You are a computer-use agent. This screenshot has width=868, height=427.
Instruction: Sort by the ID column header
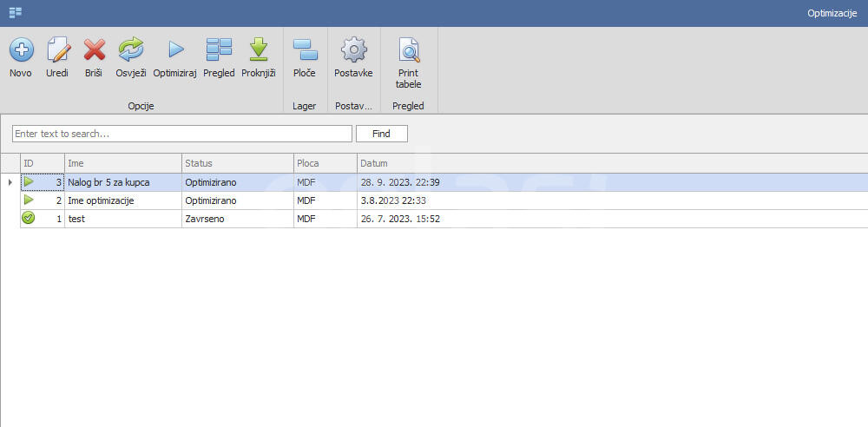[x=42, y=163]
